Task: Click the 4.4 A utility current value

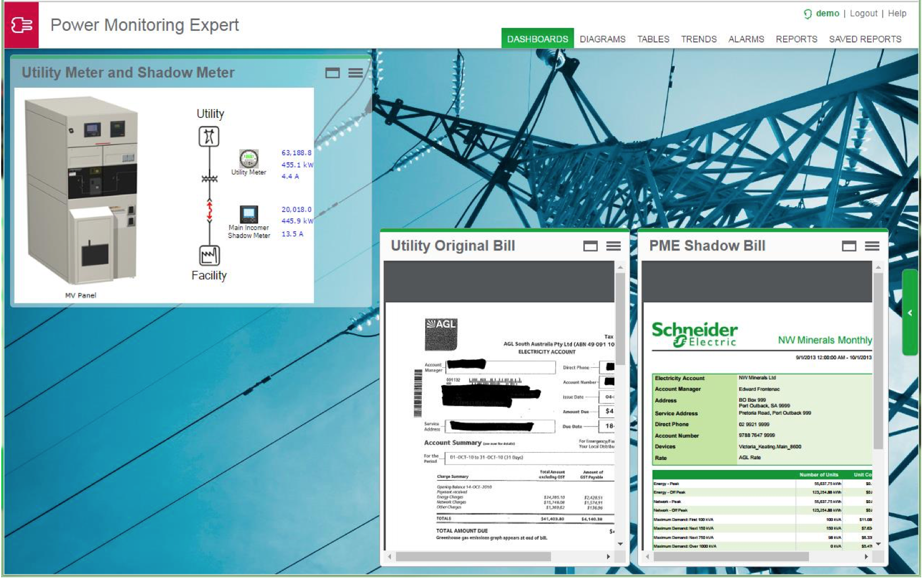Action: pos(290,177)
